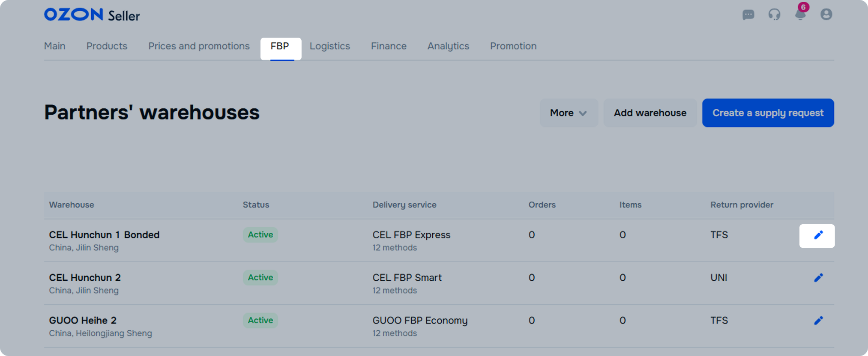Click the OZON Seller logo
Image resolution: width=868 pixels, height=356 pixels.
92,15
